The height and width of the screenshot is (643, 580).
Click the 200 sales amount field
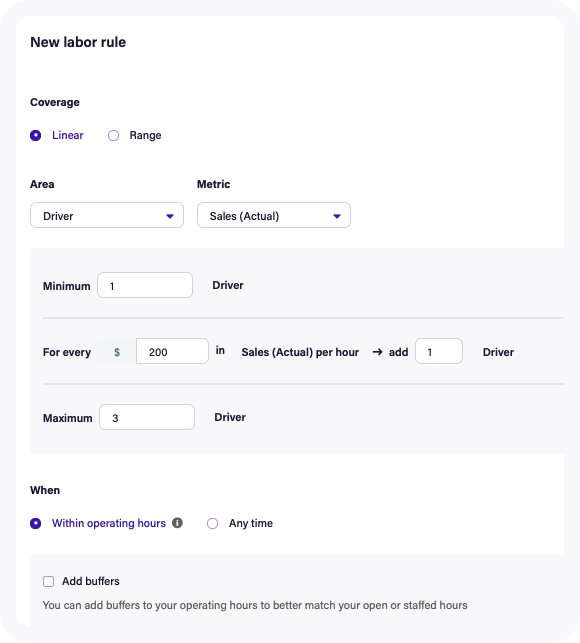click(172, 351)
